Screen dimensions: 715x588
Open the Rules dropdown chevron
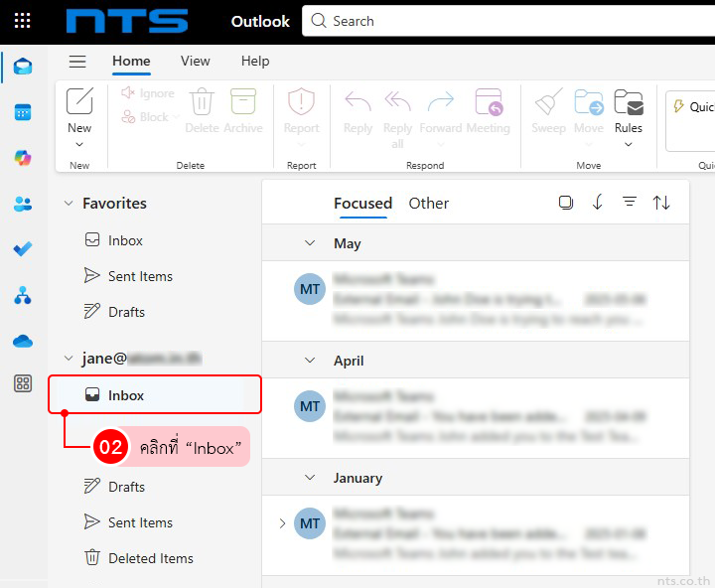[x=629, y=145]
